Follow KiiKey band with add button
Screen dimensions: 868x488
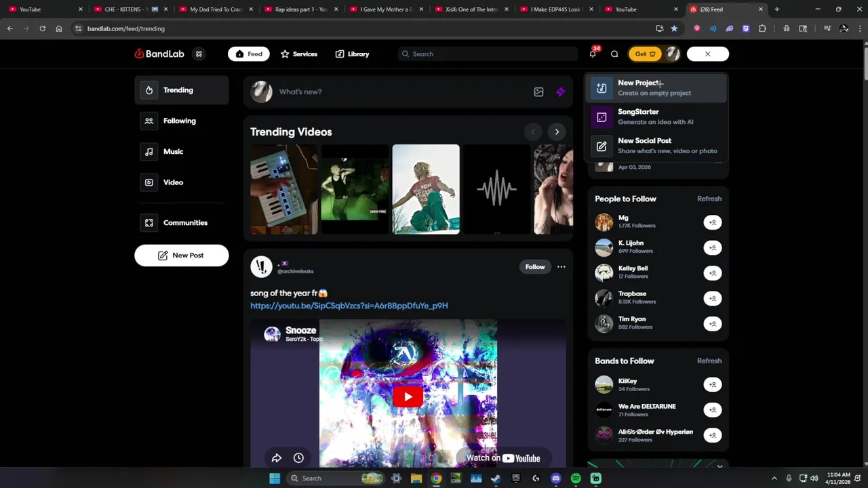point(712,384)
